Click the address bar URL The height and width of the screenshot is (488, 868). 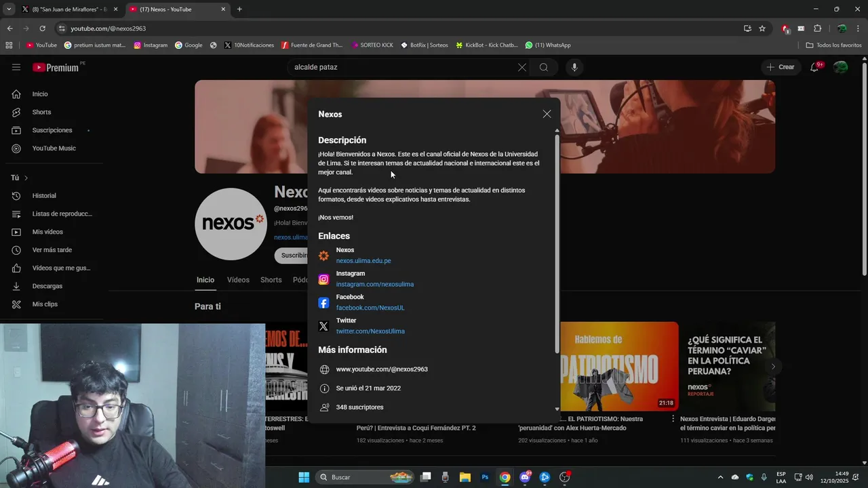pos(108,28)
